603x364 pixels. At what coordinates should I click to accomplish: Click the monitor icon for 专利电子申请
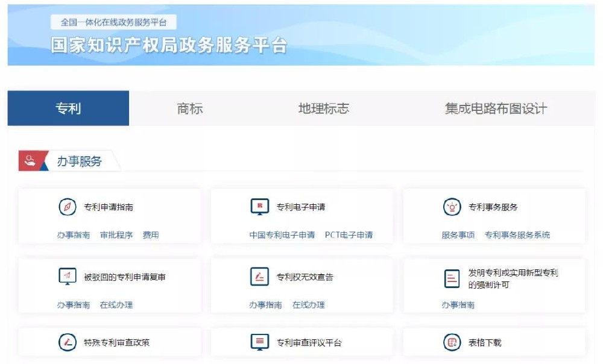pos(259,207)
